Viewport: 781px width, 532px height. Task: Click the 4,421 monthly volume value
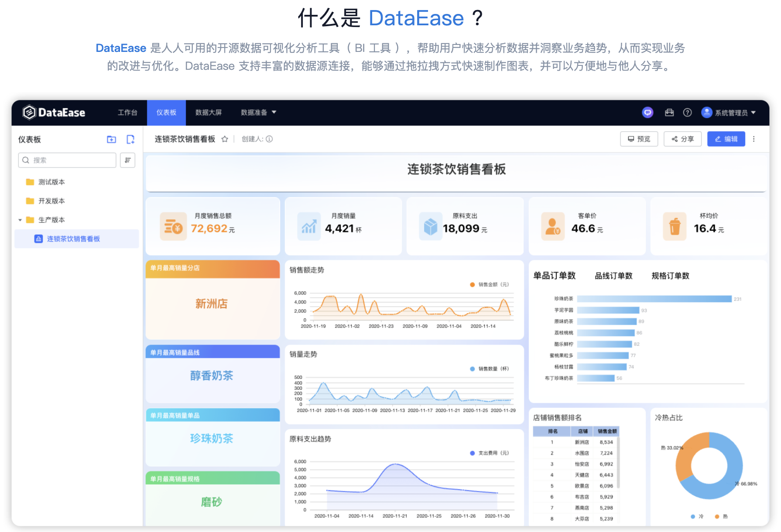339,228
